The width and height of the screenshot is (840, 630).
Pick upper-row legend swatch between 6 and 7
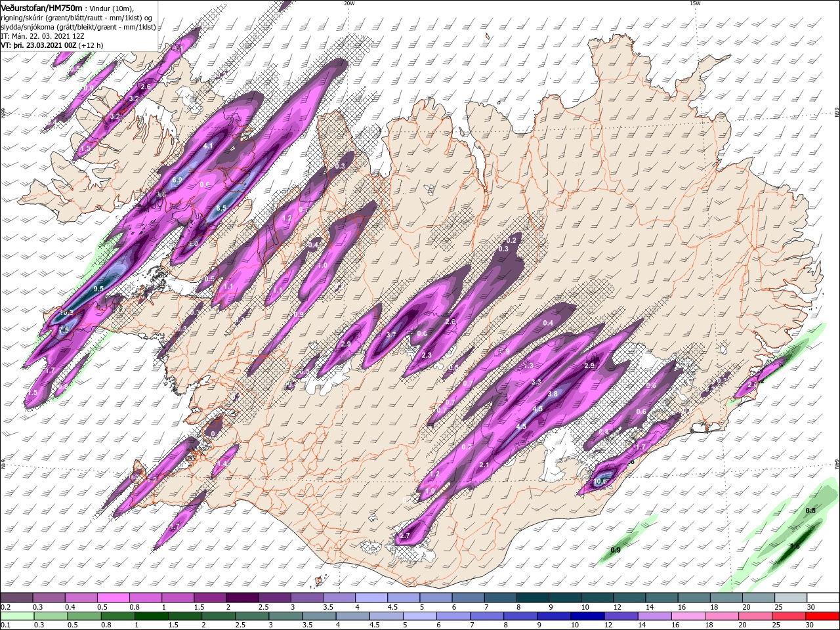pos(468,598)
